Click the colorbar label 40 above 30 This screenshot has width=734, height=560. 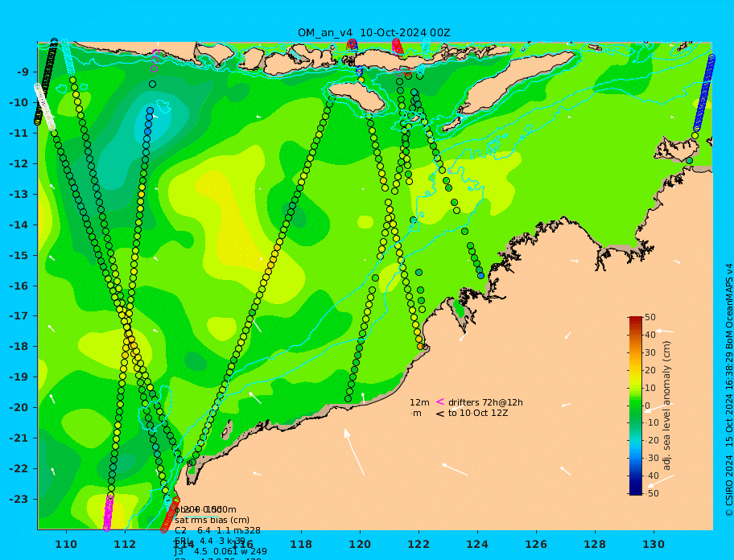(x=650, y=335)
